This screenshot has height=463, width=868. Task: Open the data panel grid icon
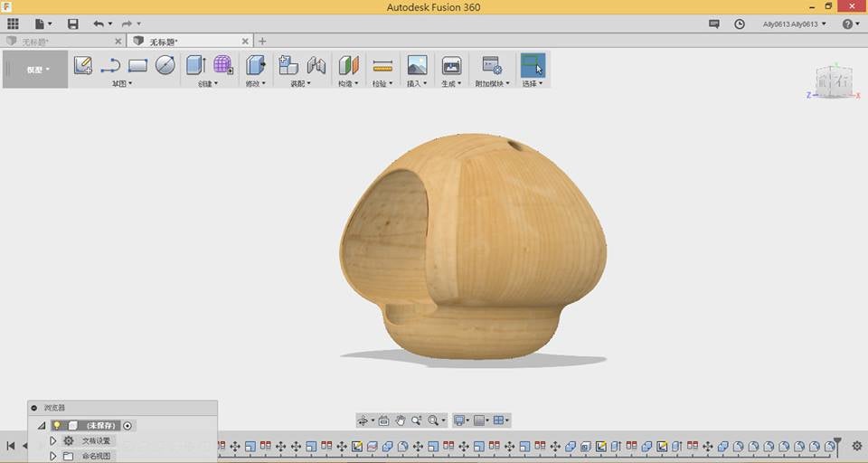tap(13, 24)
